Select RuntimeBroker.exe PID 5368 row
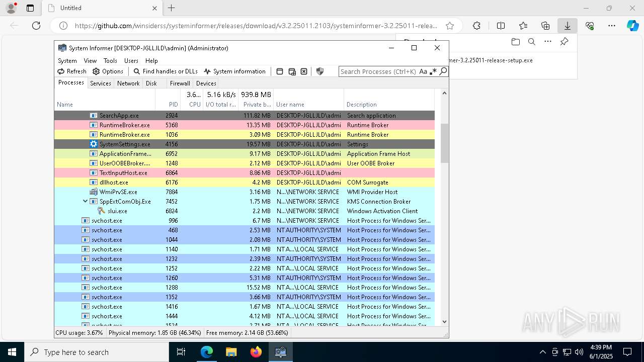 tap(245, 125)
